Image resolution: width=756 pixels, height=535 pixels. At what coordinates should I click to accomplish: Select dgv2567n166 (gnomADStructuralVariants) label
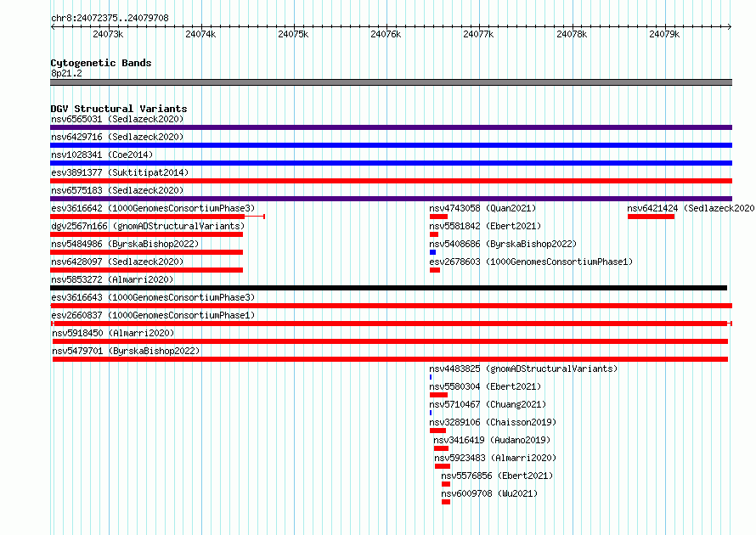pos(148,226)
